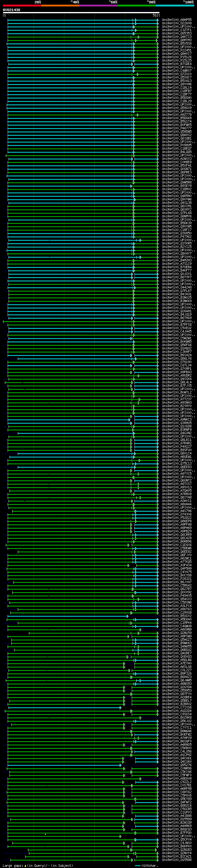Screen dimensions: 197x868
Task: Open hit UniRef100_O22608
Action: pos(177,23)
